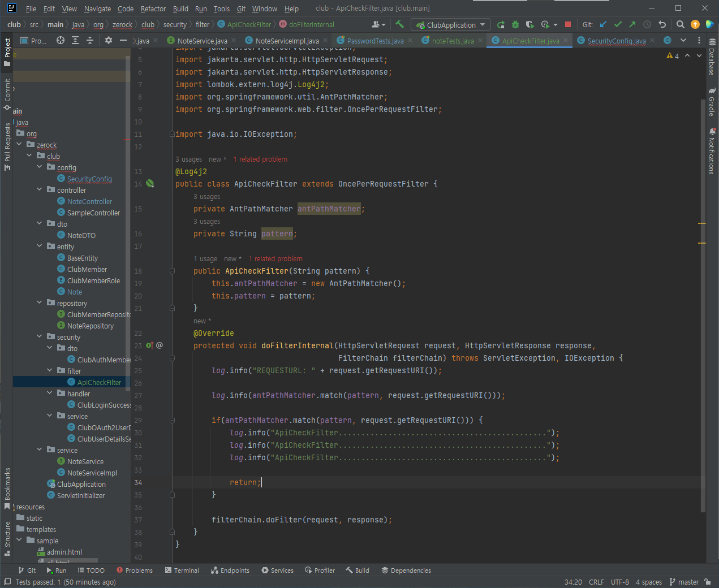Open Project panel options gear

109,40
